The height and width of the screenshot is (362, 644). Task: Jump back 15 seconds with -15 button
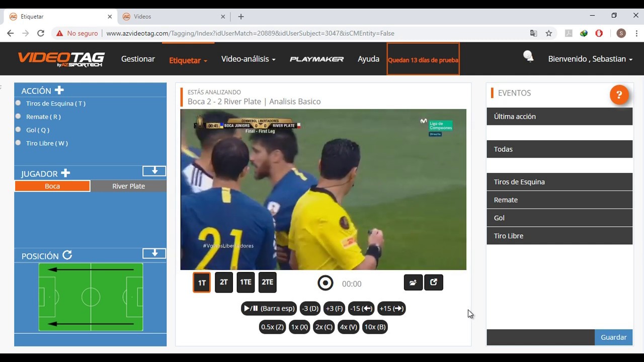coord(361,309)
